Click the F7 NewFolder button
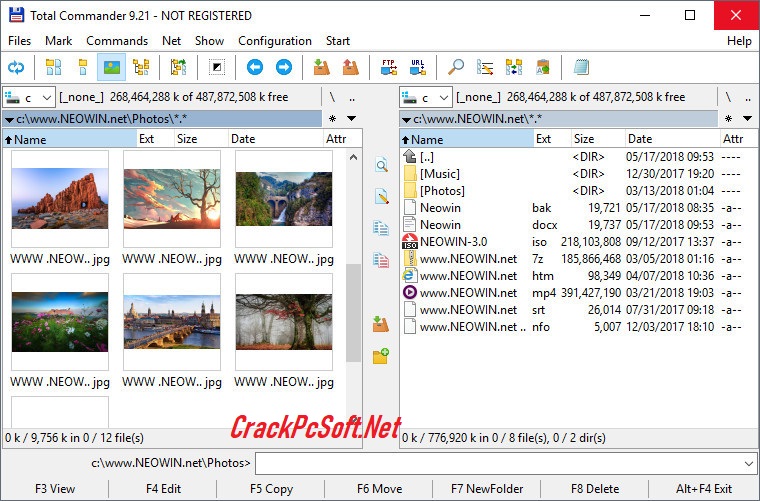Viewport: 760px width, 501px height. click(x=487, y=489)
